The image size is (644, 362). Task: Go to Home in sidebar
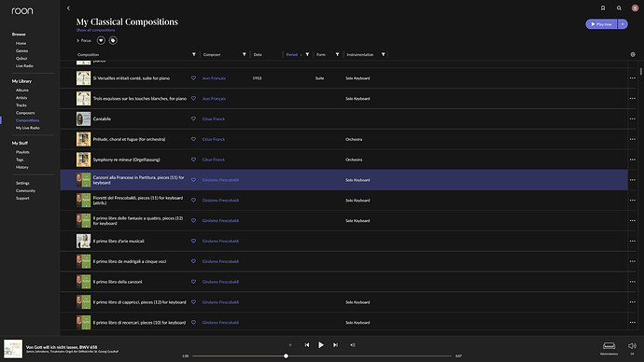21,43
